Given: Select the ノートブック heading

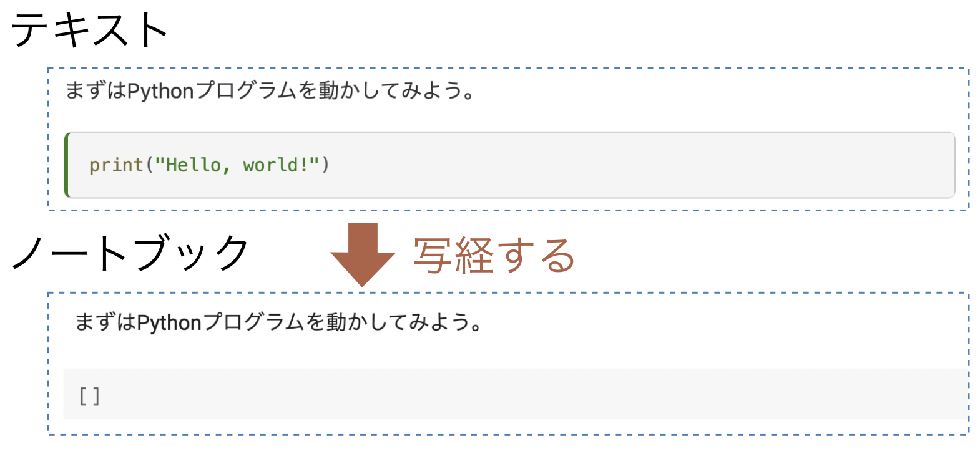Looking at the screenshot, I should click(130, 253).
